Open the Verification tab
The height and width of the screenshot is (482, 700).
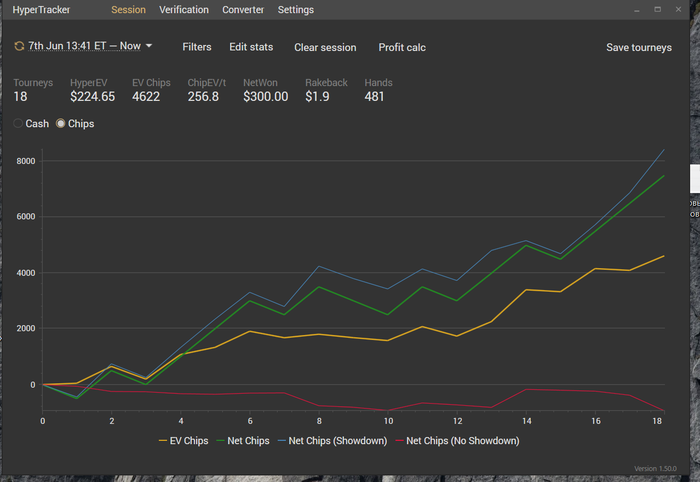(184, 10)
